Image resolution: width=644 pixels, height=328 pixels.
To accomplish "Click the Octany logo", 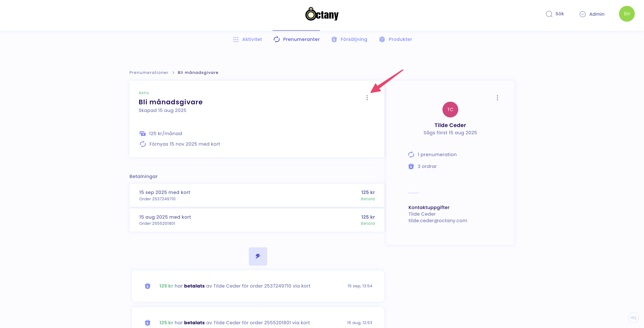I will click(322, 14).
